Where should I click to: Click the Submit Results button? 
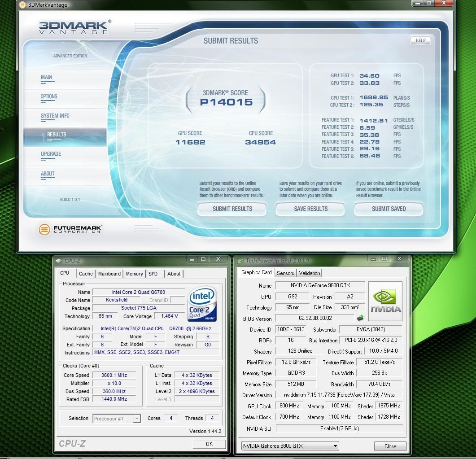click(232, 209)
